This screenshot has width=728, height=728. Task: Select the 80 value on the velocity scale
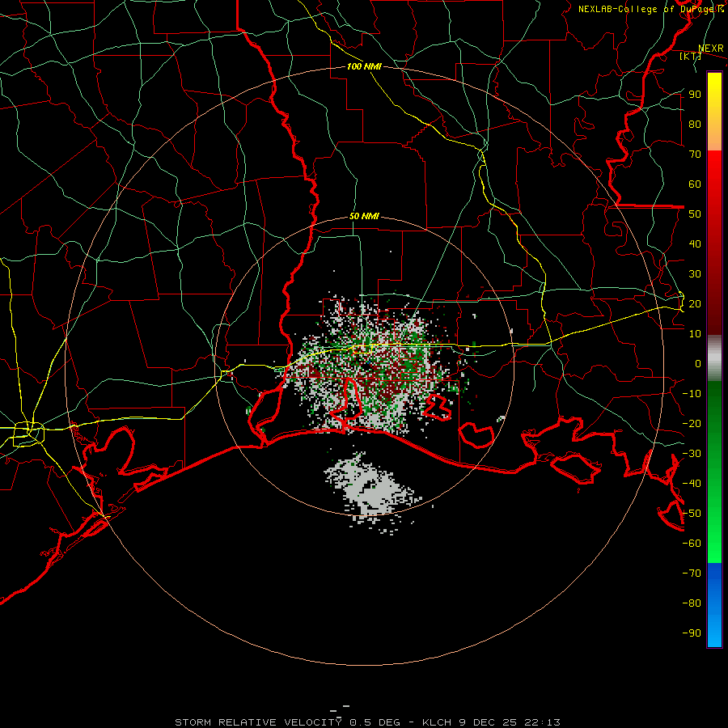click(695, 125)
